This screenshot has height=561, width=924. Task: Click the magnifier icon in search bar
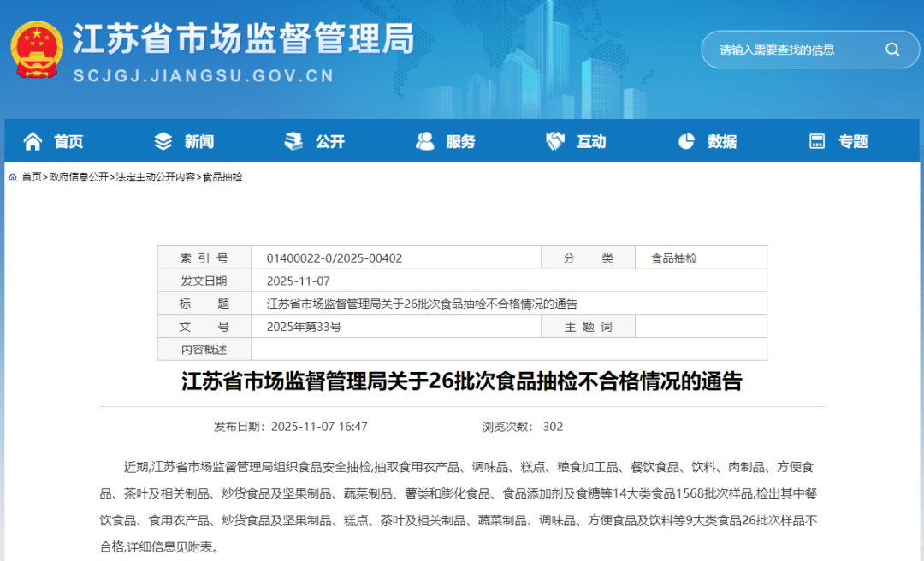point(892,50)
